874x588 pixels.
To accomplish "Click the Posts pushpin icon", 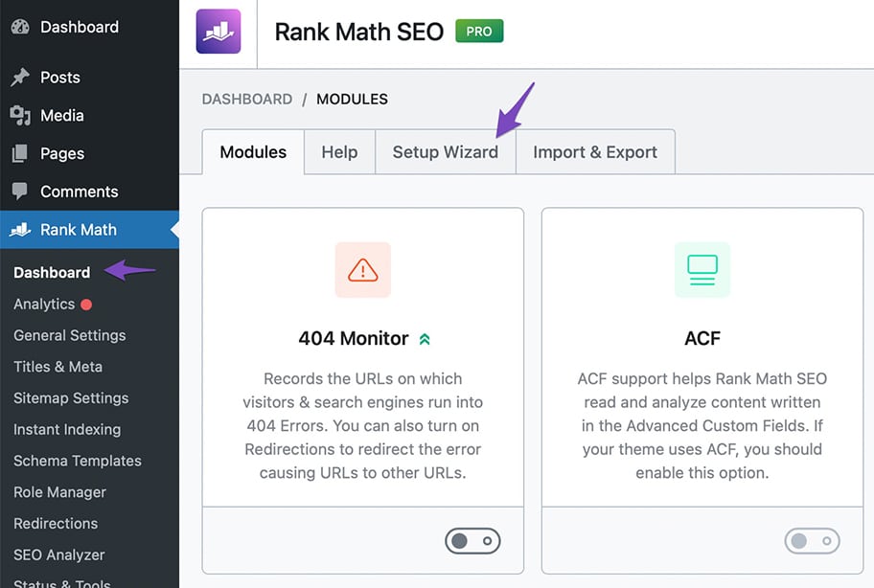I will pyautogui.click(x=20, y=78).
